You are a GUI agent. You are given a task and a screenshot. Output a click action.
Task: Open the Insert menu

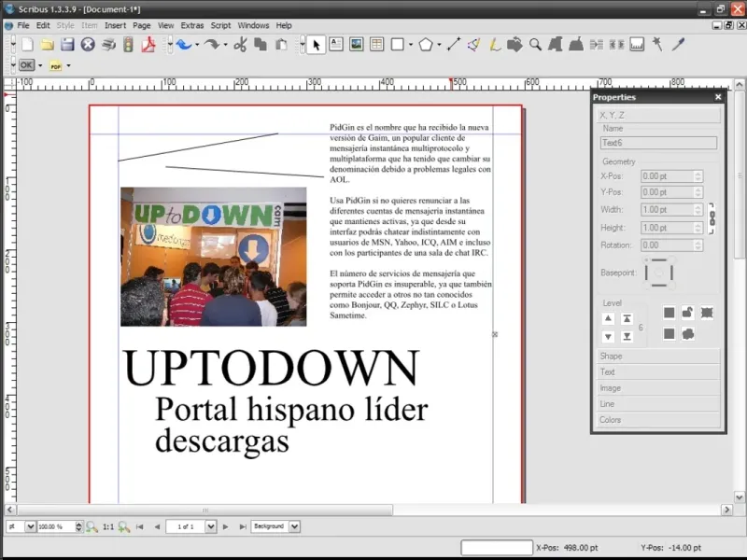pos(115,25)
